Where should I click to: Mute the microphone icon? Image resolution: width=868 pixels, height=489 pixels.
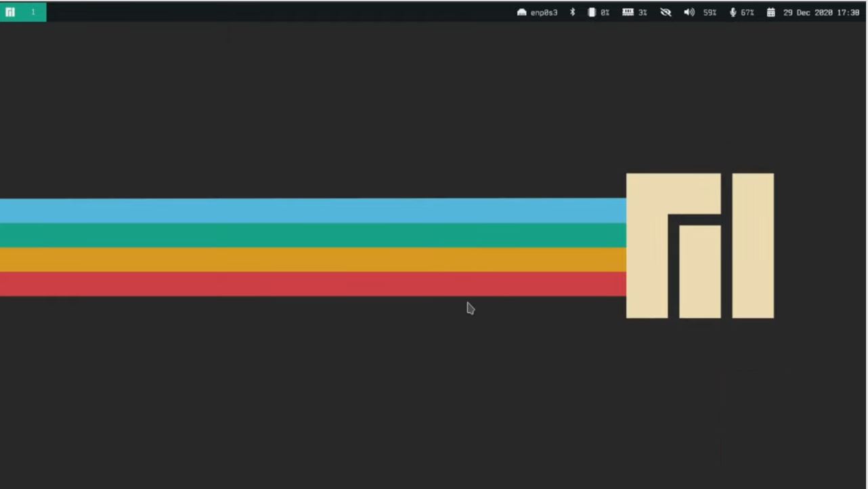pos(733,12)
